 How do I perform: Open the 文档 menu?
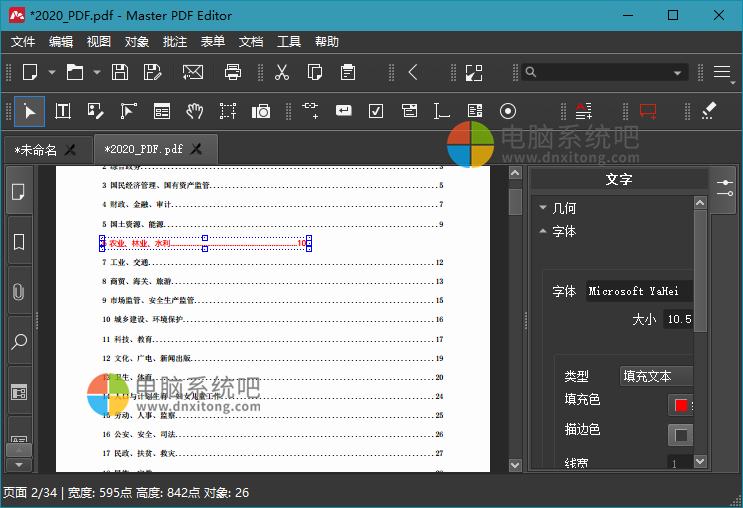pos(251,42)
